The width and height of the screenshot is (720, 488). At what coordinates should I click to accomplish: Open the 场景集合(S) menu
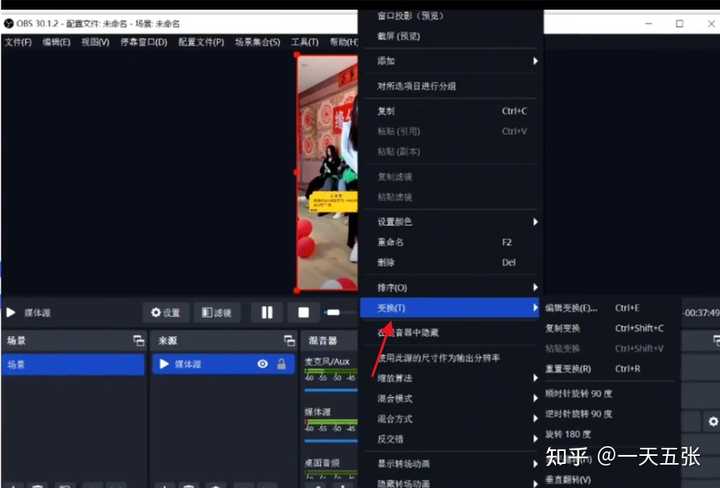coord(258,42)
